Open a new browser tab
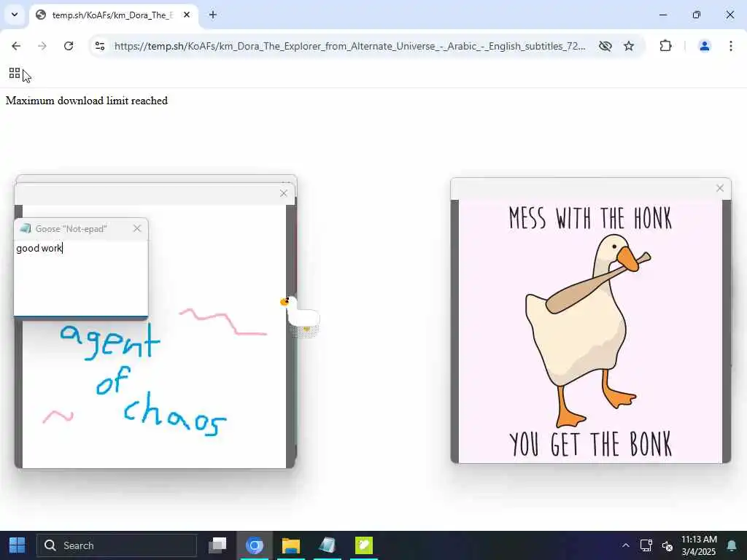 [x=213, y=15]
